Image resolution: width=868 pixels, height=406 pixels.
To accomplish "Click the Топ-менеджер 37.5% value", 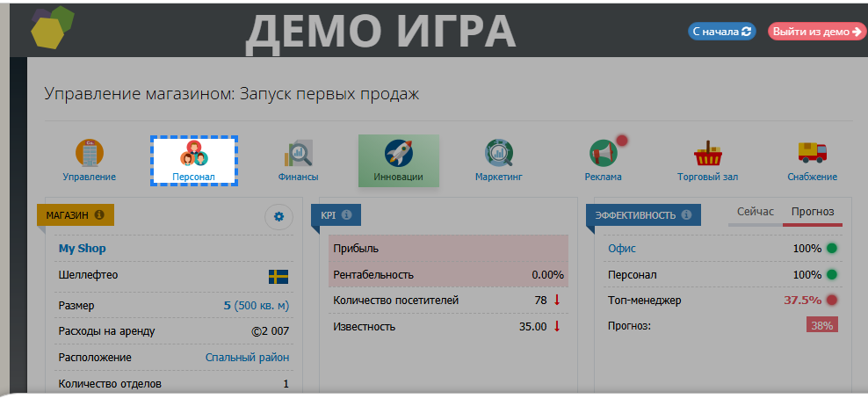I will (x=803, y=301).
